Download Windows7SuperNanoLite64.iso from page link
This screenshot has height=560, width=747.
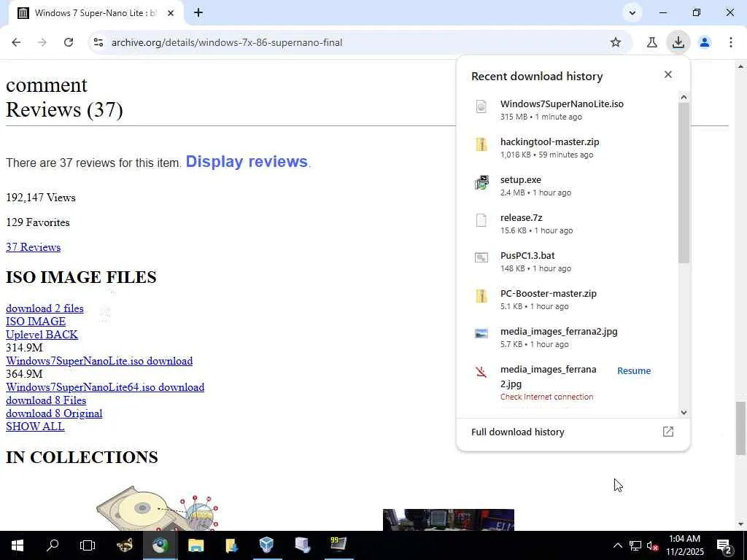[105, 387]
